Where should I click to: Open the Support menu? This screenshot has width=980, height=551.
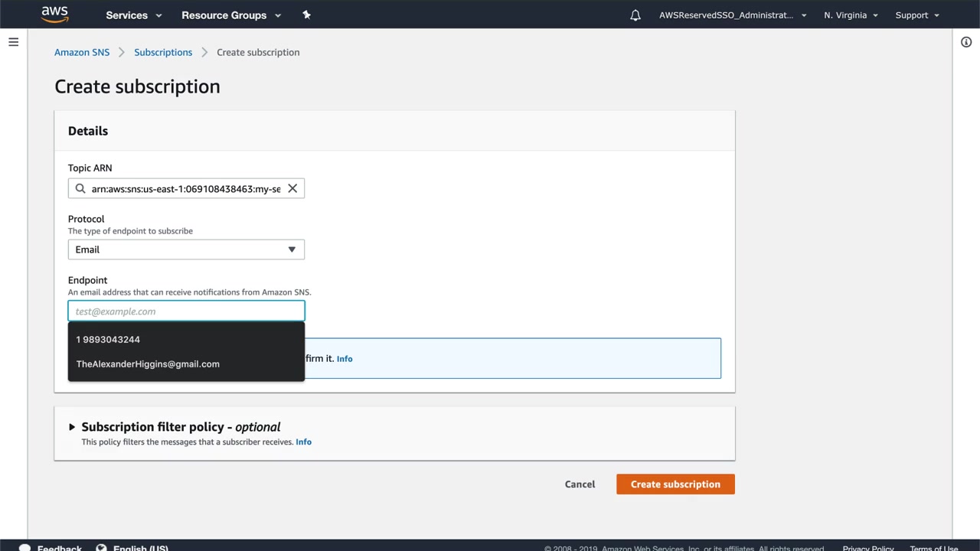pos(916,15)
